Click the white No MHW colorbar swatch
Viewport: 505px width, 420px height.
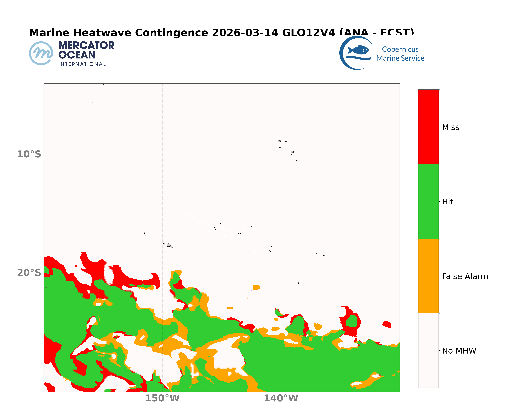428,350
